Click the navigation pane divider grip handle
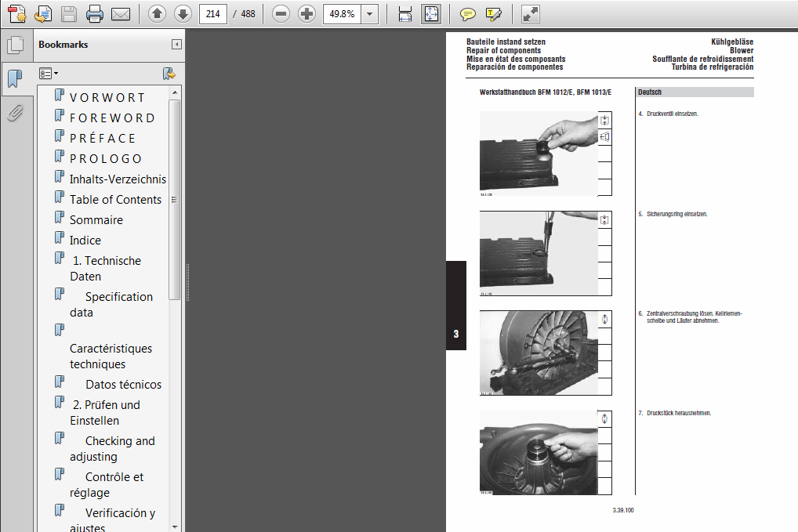This screenshot has height=532, width=798. click(187, 282)
